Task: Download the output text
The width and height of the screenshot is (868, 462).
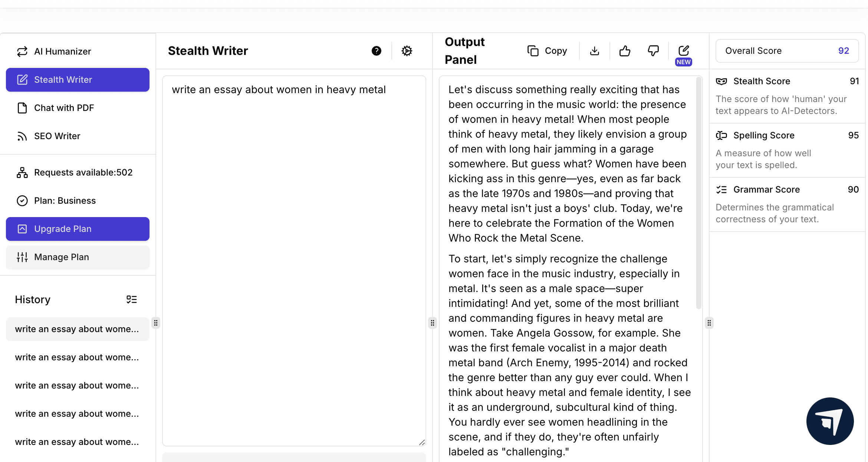Action: (x=595, y=51)
